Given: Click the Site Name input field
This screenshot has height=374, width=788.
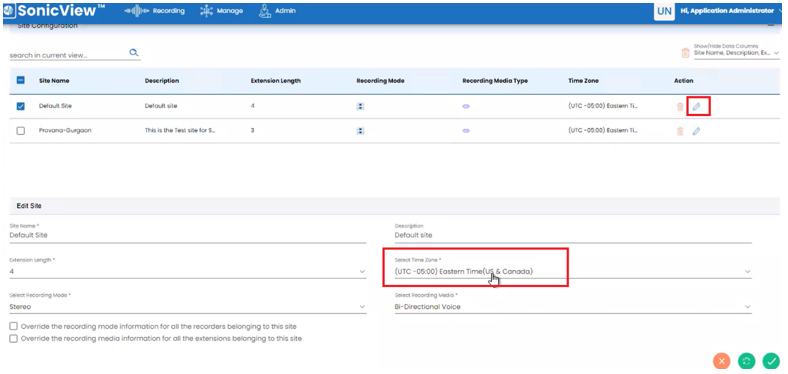Looking at the screenshot, I should (188, 235).
